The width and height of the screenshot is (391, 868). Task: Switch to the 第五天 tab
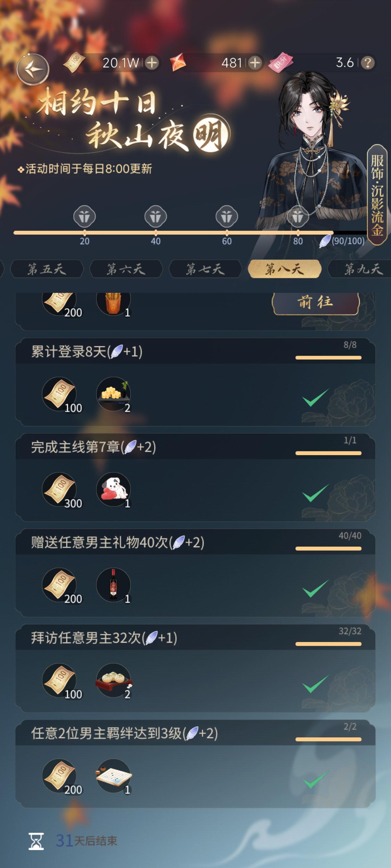pos(47,269)
